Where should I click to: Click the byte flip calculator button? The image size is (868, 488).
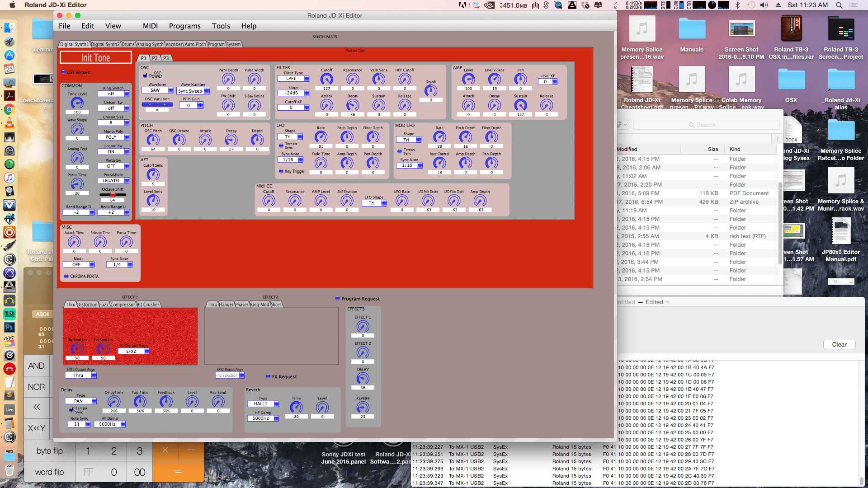49,450
